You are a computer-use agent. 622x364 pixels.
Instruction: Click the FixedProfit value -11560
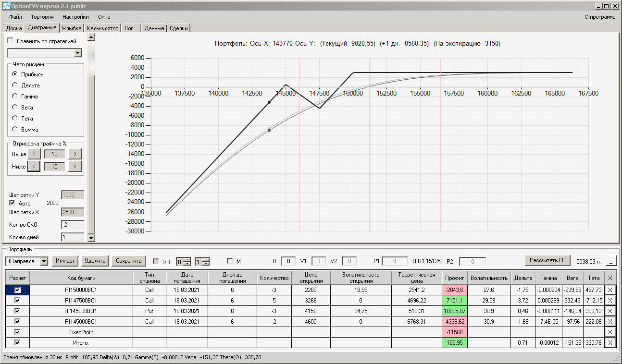454,332
